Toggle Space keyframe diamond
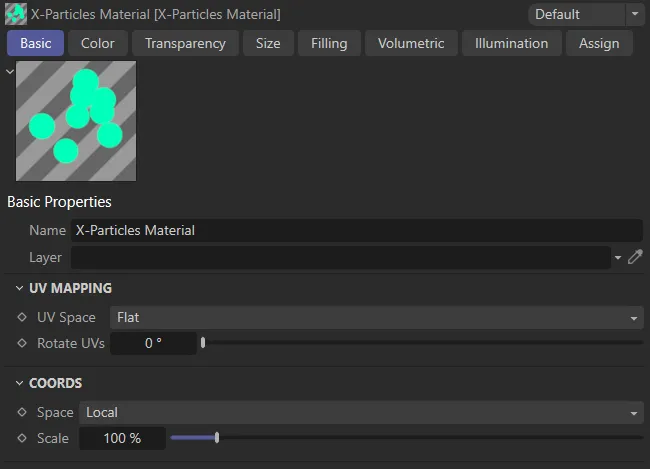 [22, 412]
